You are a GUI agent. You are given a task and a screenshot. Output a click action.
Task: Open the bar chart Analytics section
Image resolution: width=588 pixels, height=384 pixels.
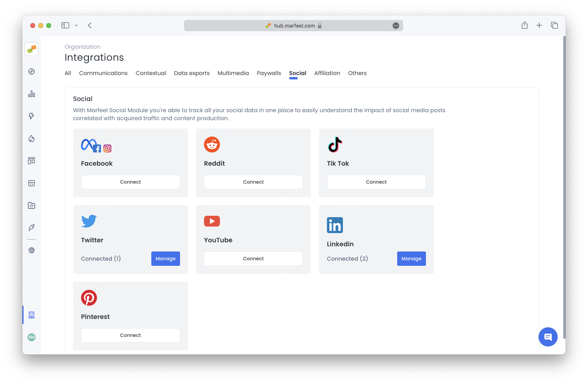click(31, 94)
